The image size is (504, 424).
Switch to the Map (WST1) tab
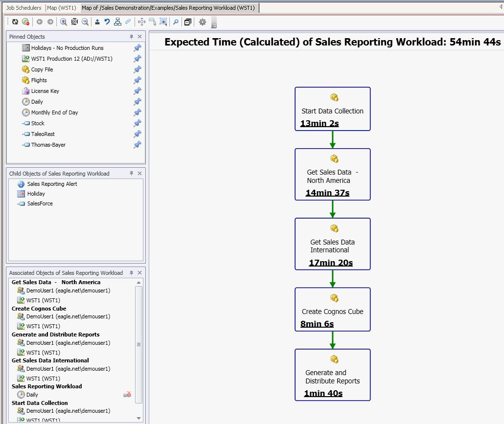(x=62, y=8)
